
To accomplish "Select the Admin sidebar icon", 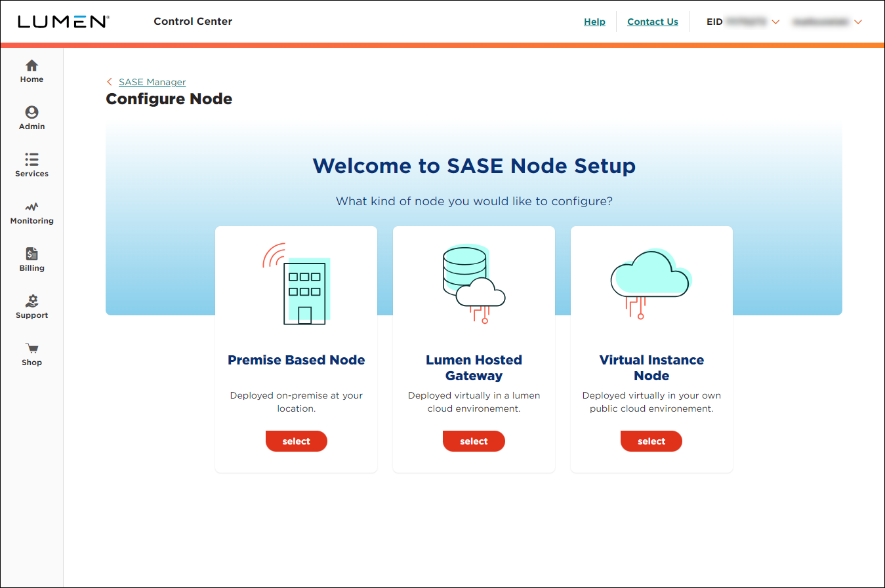I will coord(31,117).
